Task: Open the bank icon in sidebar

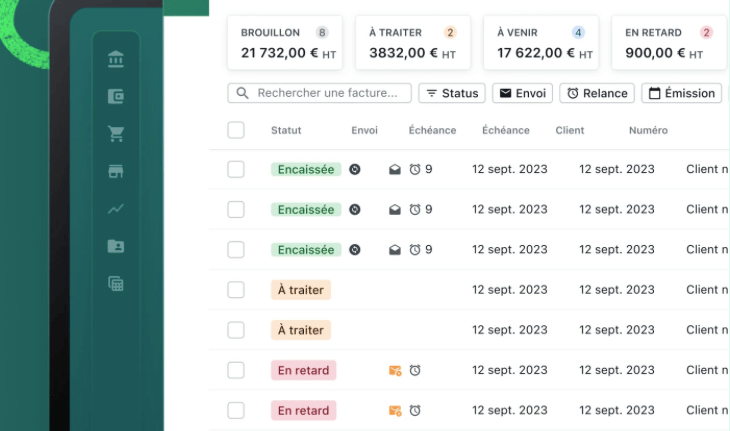Action: (116, 60)
